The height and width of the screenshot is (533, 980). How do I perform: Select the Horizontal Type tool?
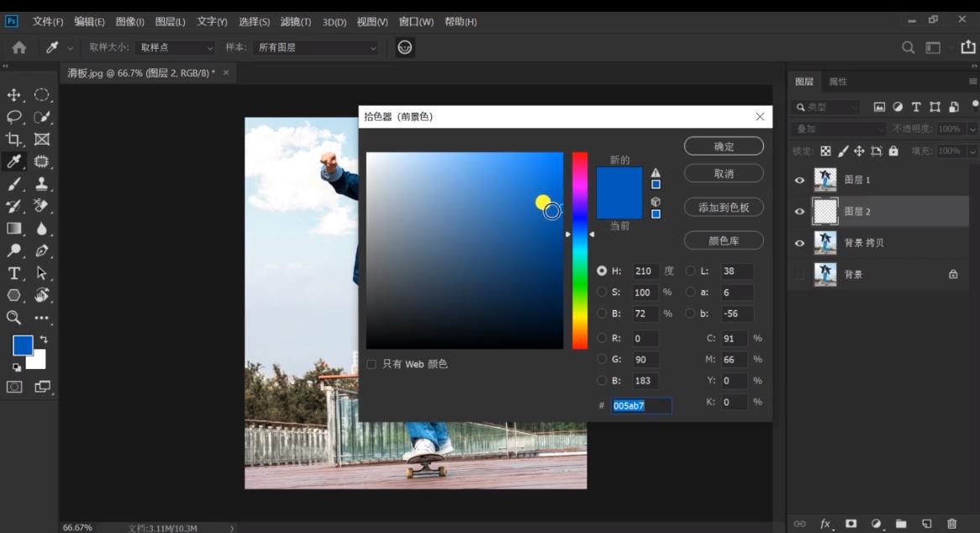coord(14,273)
